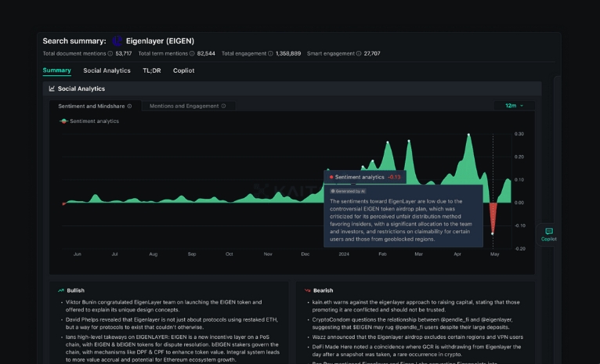600x364 pixels.
Task: Click the Viktor Bunin bullish item
Action: coord(164,306)
